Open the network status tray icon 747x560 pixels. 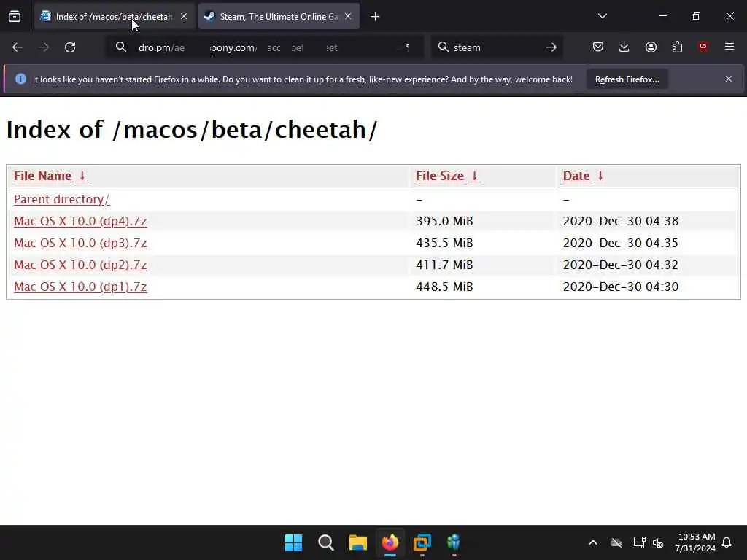click(639, 542)
